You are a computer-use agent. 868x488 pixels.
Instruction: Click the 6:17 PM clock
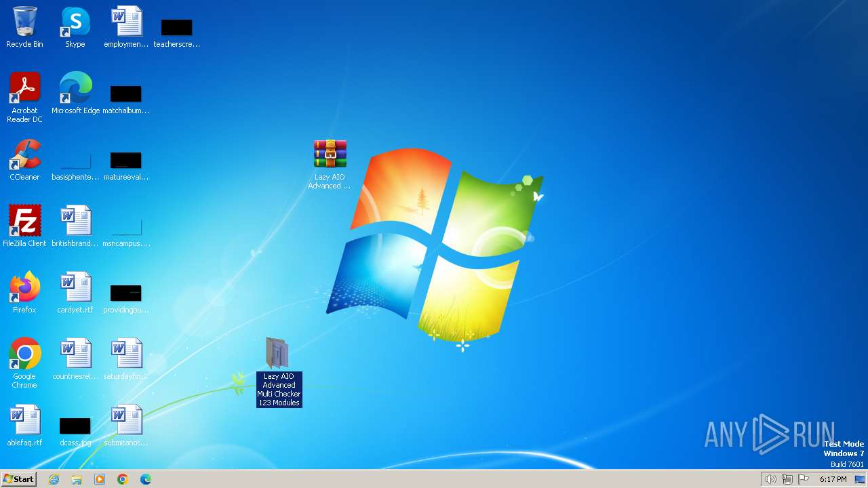[x=833, y=479]
